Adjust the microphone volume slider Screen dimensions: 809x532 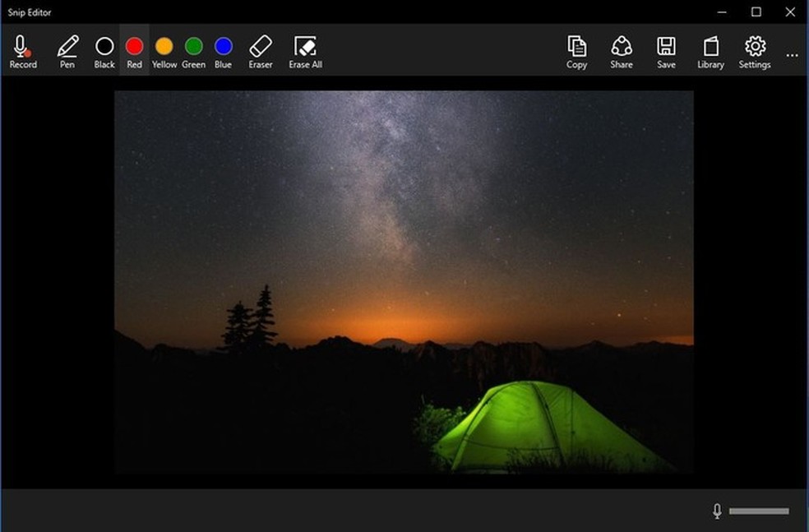pos(760,510)
